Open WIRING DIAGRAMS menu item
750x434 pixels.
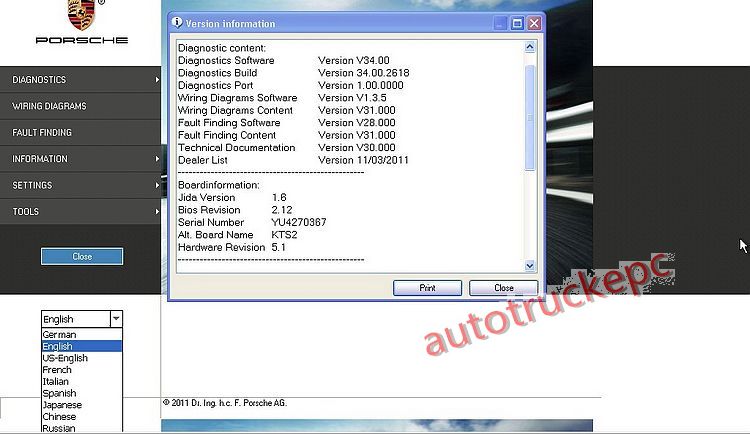click(80, 106)
